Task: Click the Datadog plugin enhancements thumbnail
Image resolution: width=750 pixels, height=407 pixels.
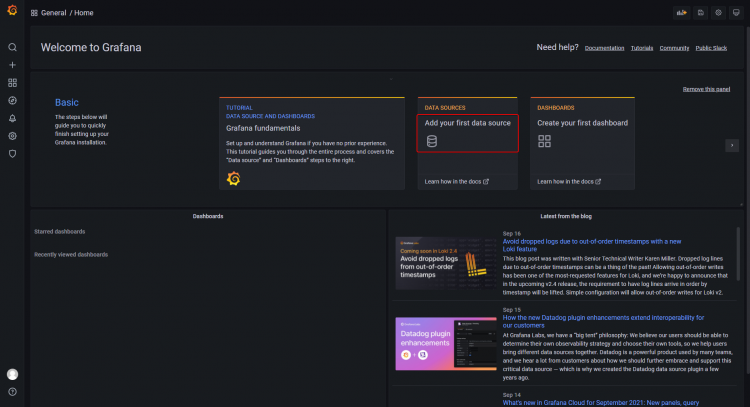Action: pos(446,343)
